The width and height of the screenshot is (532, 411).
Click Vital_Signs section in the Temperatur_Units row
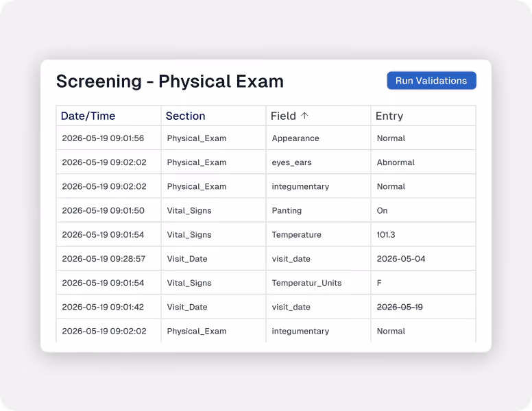pyautogui.click(x=189, y=282)
